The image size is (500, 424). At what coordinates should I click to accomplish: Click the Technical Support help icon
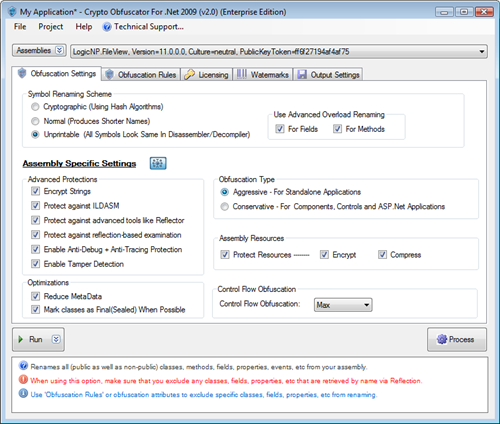(x=107, y=27)
